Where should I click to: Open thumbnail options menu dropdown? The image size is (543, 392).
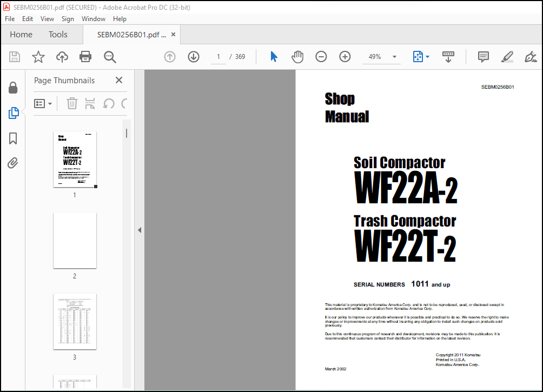click(43, 103)
